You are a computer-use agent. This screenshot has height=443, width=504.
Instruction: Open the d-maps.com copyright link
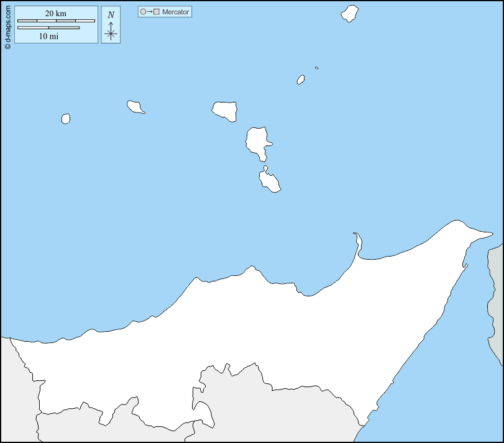[x=7, y=25]
